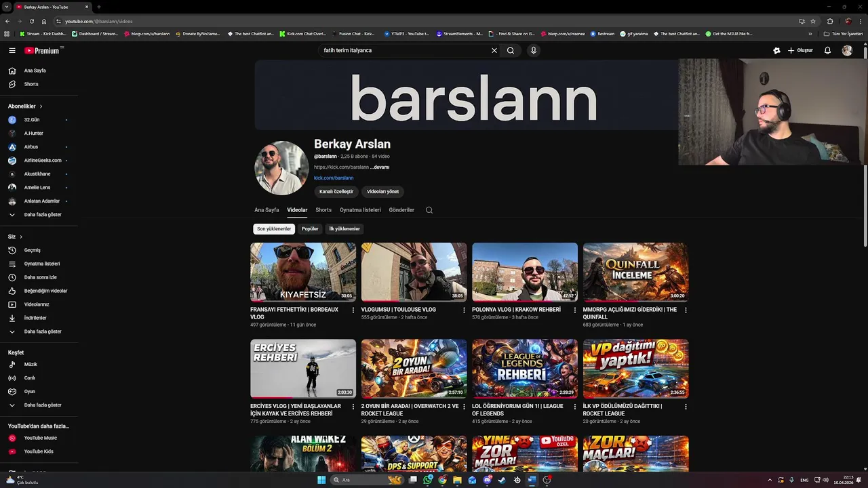Run search with magnifier button

(511, 50)
